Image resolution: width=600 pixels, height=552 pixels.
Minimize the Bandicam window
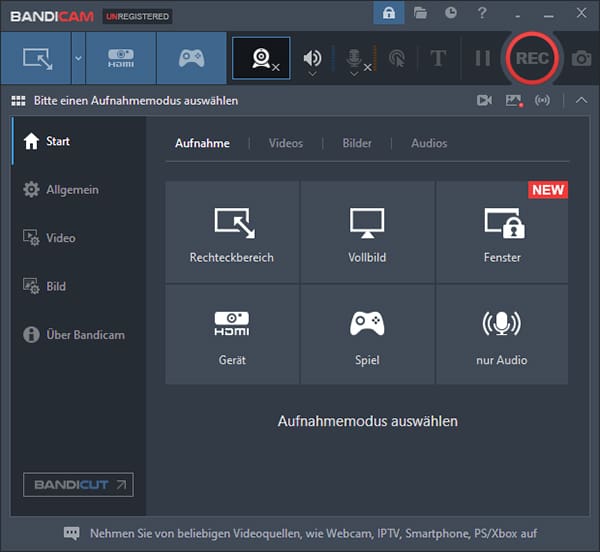pyautogui.click(x=548, y=15)
